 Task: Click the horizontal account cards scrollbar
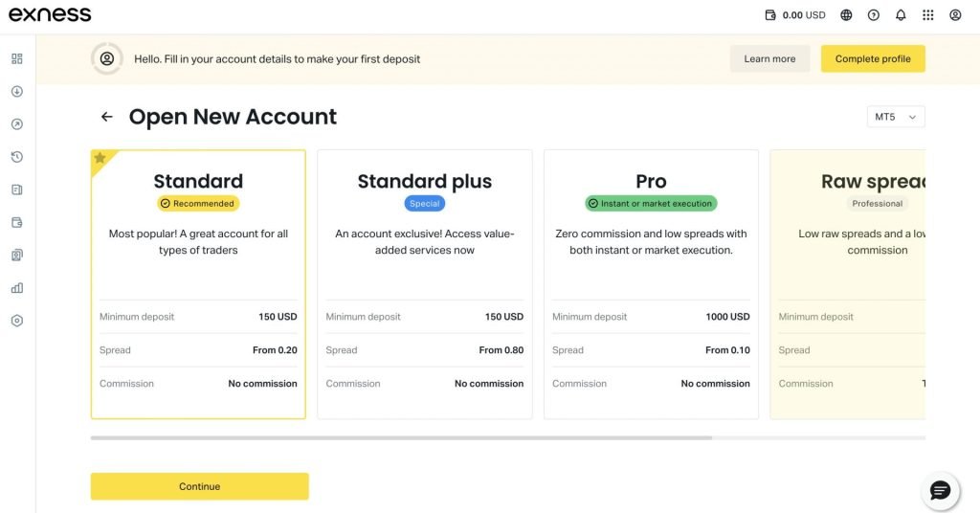click(x=401, y=437)
